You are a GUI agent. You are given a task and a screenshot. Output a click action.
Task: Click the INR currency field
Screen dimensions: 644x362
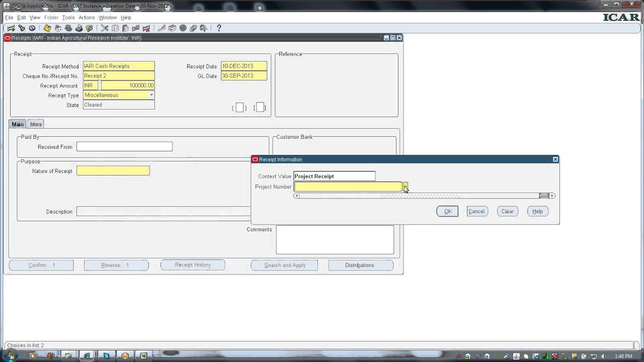click(x=91, y=85)
